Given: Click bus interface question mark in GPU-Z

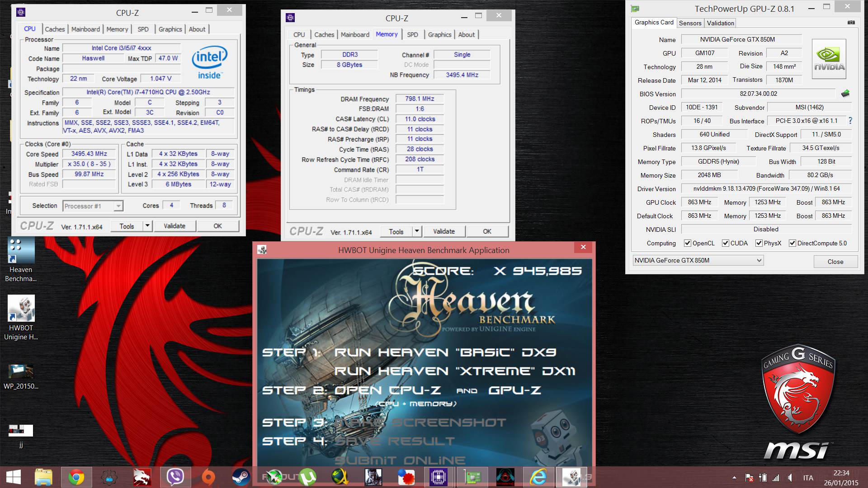Looking at the screenshot, I should click(850, 121).
